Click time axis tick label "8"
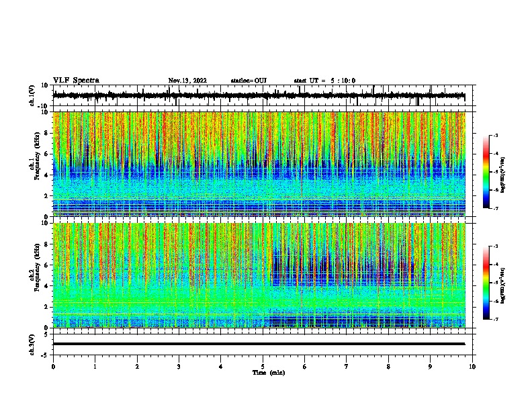Image resolution: width=532 pixels, height=411 pixels. pos(388,367)
